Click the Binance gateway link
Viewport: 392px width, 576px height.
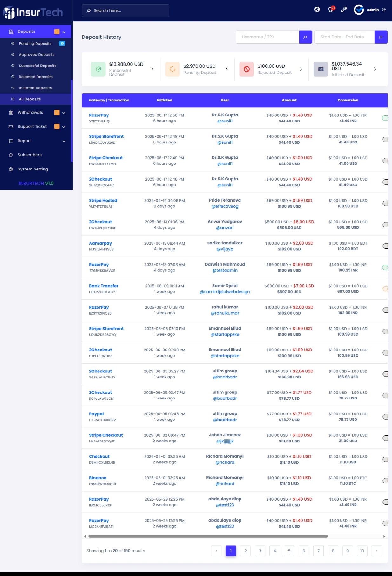pyautogui.click(x=98, y=478)
